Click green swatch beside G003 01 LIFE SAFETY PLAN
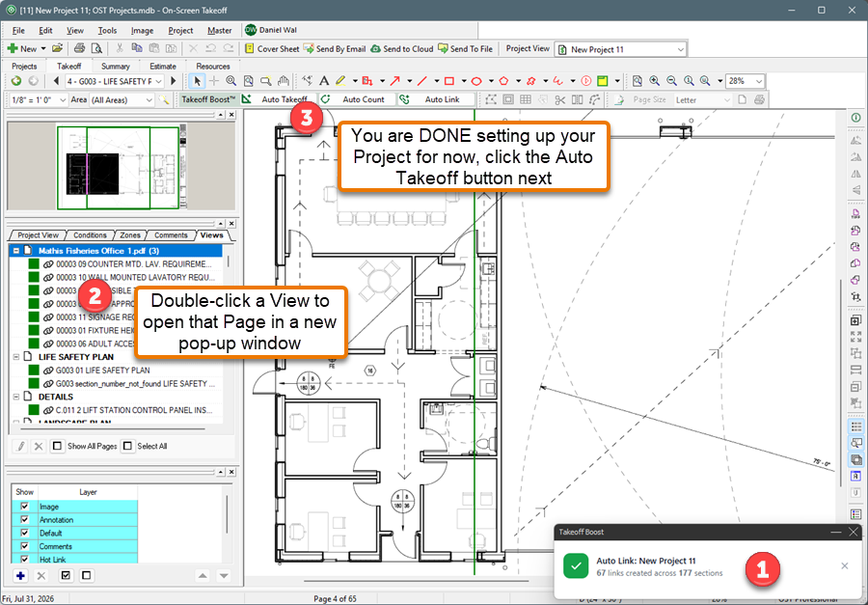Image resolution: width=868 pixels, height=605 pixels. [x=34, y=371]
